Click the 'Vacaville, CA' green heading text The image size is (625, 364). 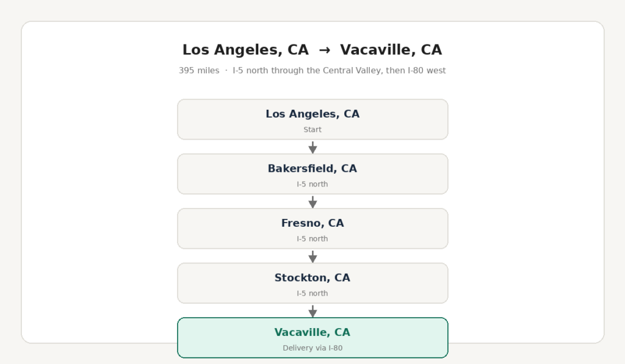(312, 332)
